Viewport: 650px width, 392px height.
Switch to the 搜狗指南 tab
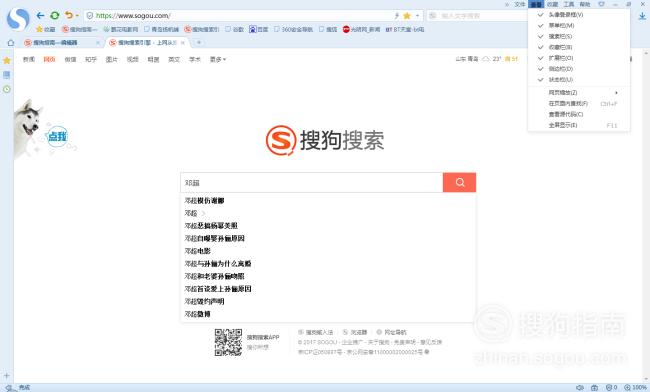[x=61, y=43]
